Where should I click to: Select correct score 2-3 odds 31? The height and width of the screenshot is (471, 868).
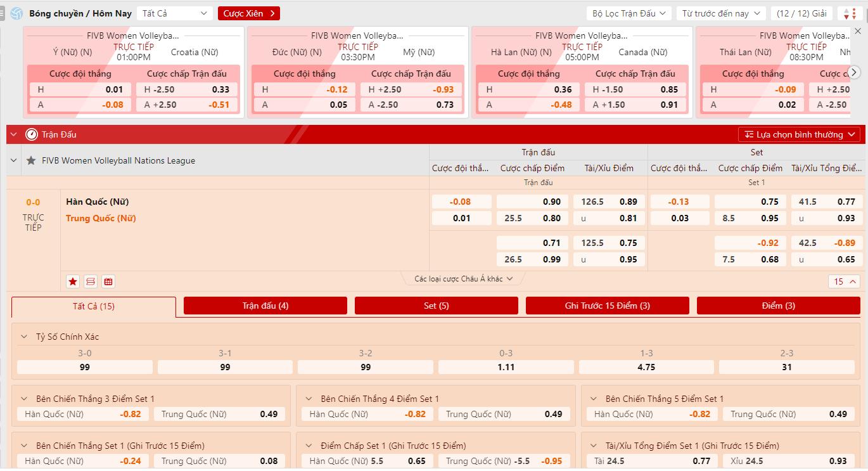point(787,367)
